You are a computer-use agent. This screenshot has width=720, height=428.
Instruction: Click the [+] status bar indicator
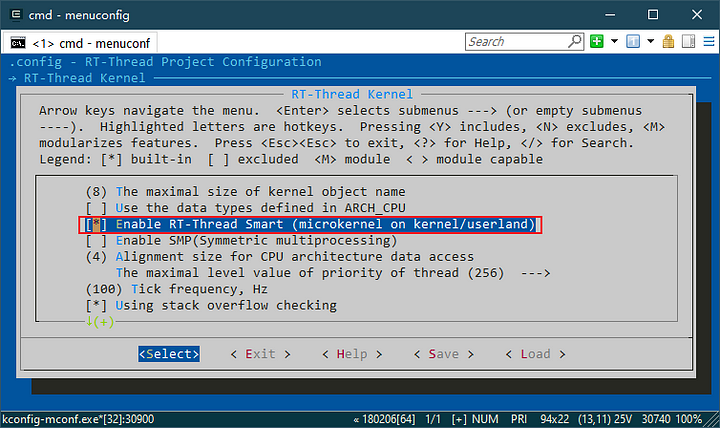click(459, 419)
